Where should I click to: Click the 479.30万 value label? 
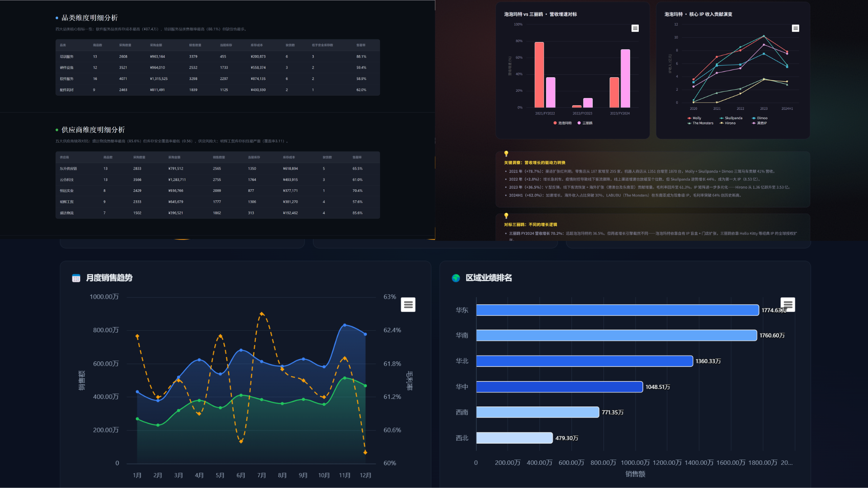pyautogui.click(x=567, y=438)
